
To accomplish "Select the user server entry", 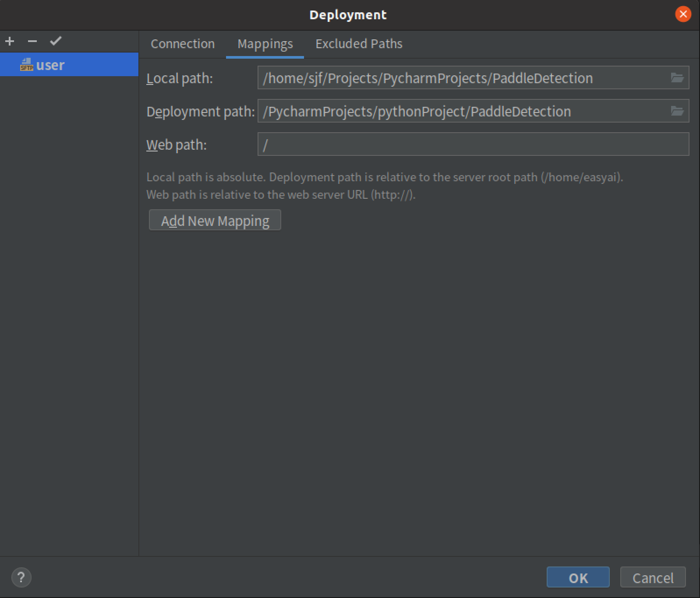I will 69,65.
